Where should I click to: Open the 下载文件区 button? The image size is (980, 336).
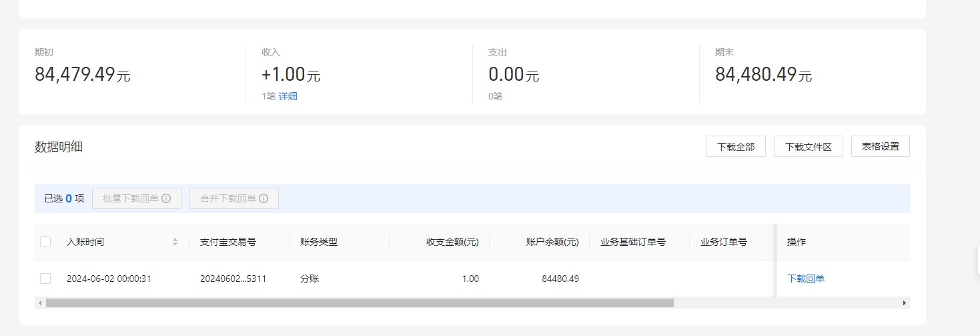pos(809,146)
